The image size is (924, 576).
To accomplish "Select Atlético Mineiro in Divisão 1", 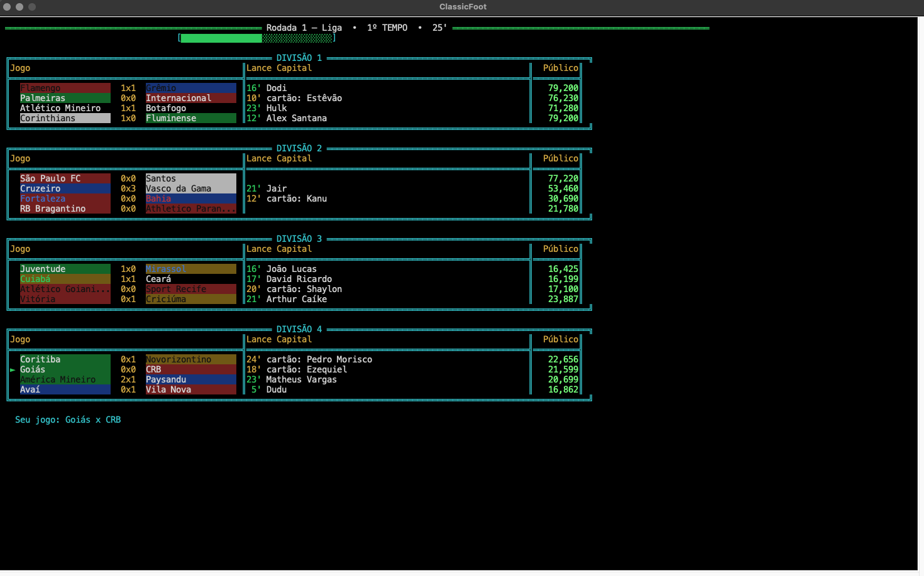I will click(x=60, y=108).
